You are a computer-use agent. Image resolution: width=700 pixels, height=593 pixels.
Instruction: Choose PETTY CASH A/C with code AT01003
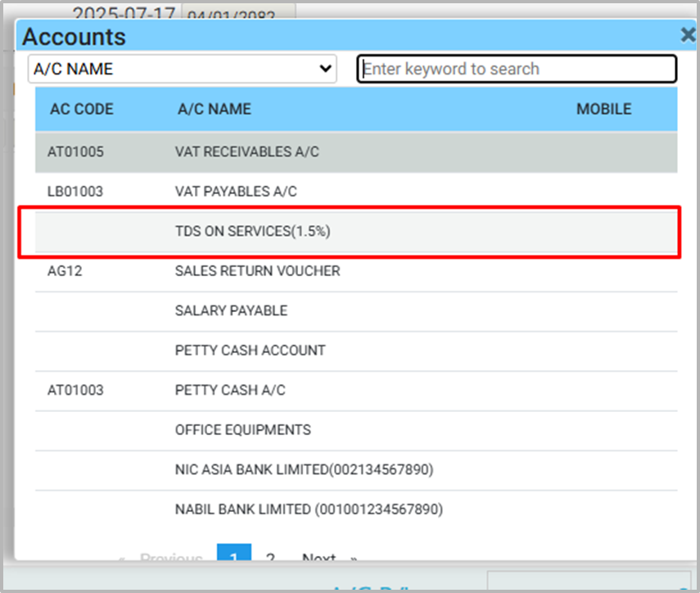pos(230,391)
